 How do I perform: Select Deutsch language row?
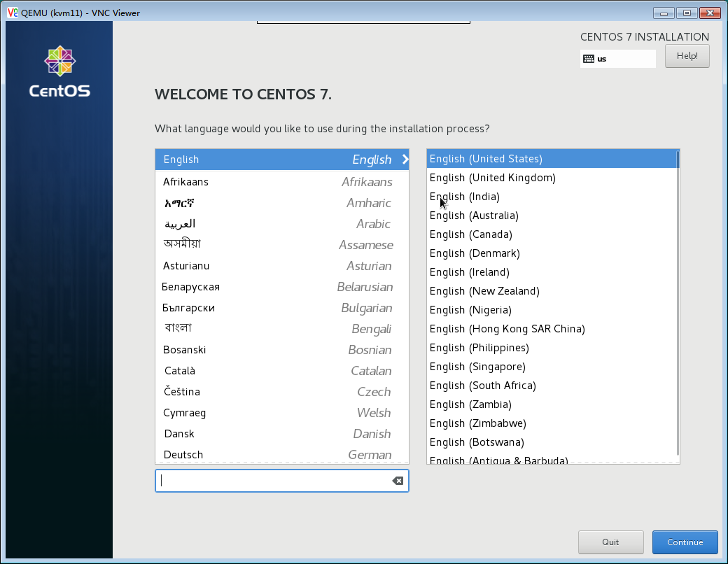click(x=282, y=454)
